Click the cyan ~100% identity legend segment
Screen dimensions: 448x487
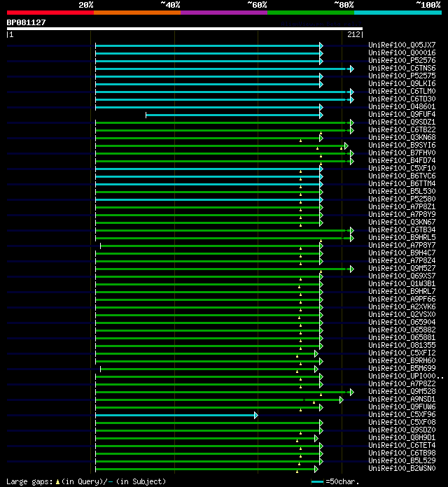[398, 13]
